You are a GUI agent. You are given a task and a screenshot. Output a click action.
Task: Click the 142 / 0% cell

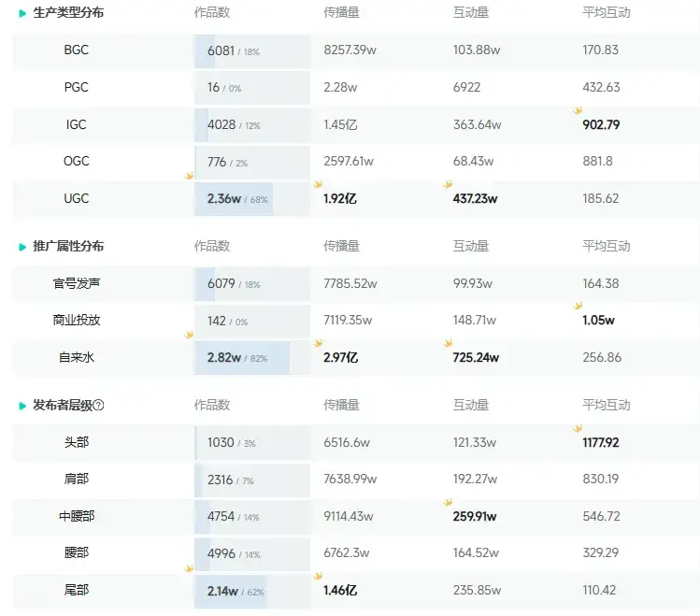coord(252,322)
